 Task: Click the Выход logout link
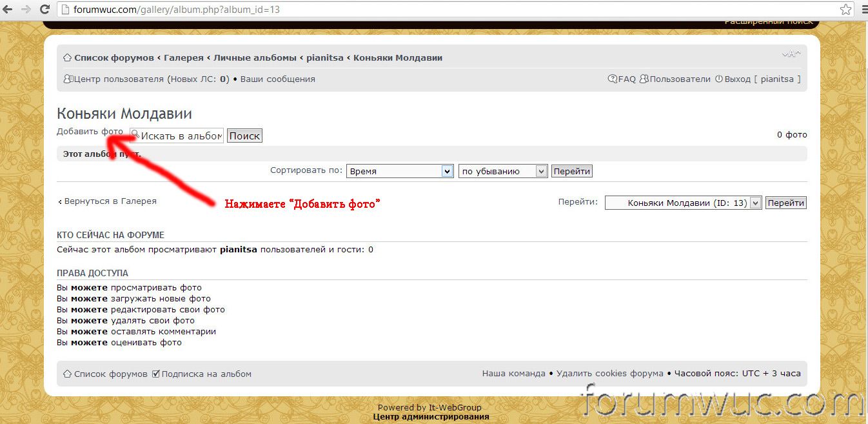(737, 79)
